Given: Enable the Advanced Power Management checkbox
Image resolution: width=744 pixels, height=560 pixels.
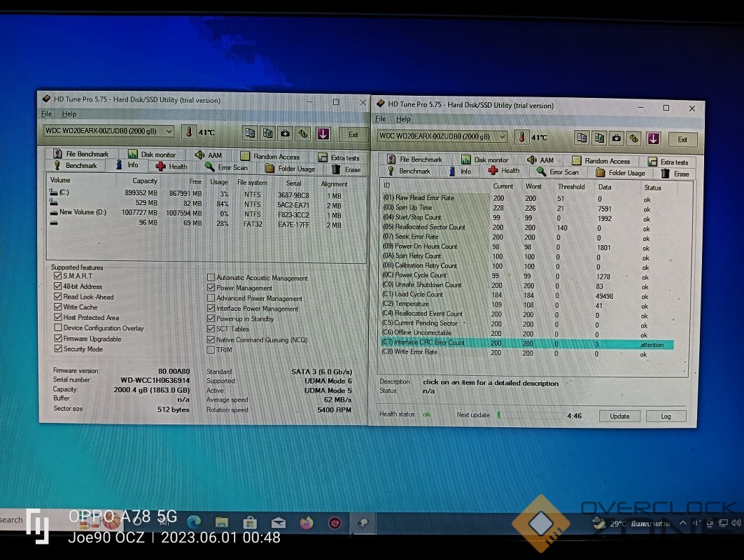Looking at the screenshot, I should coord(211,298).
